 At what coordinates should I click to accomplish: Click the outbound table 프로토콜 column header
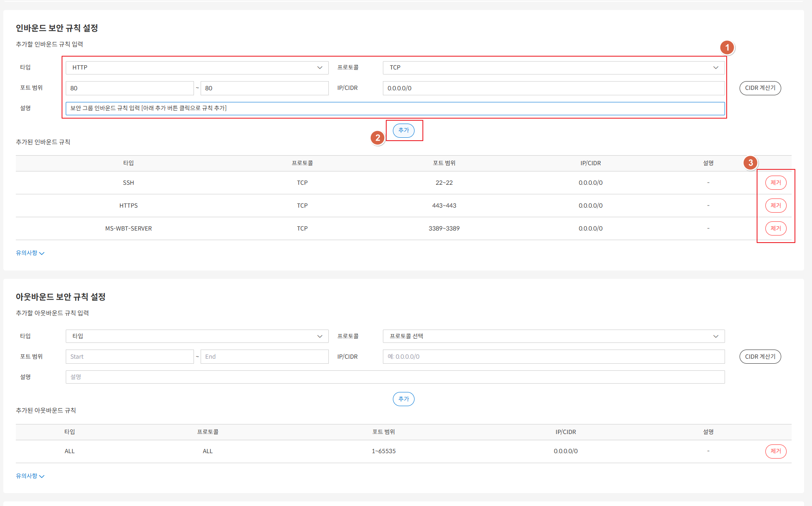coord(208,432)
